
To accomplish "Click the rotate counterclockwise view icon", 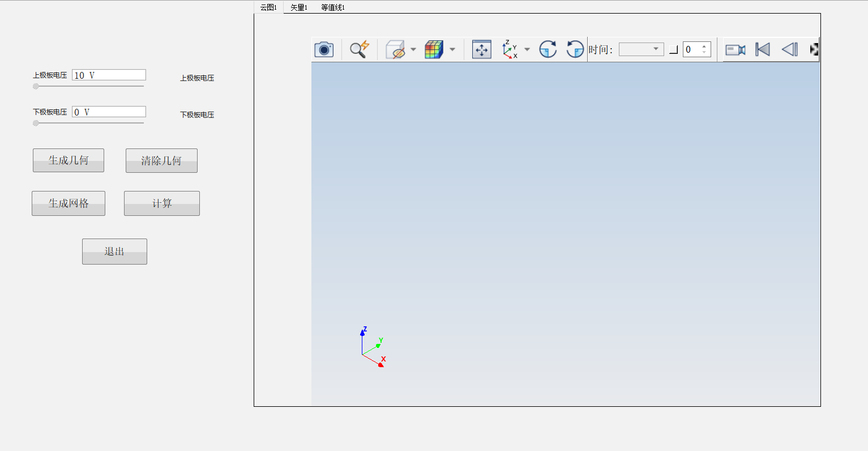I will (575, 49).
